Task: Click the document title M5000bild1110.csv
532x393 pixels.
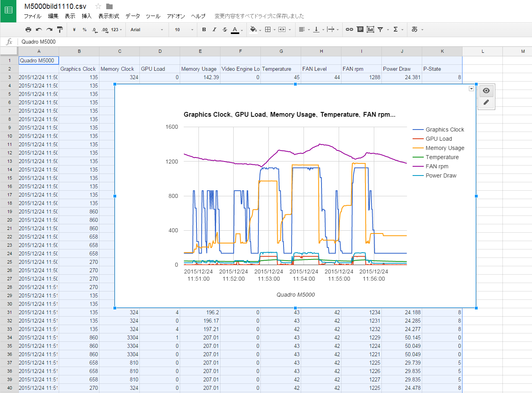Action: click(55, 6)
